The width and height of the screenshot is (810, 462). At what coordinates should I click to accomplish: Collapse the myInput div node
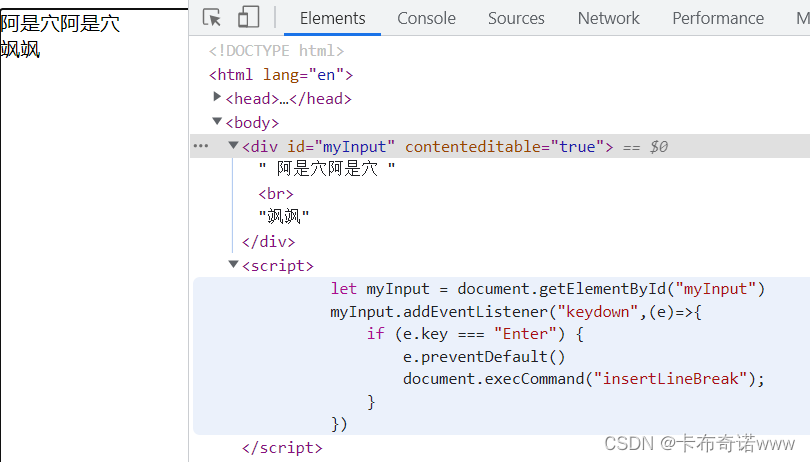[233, 145]
